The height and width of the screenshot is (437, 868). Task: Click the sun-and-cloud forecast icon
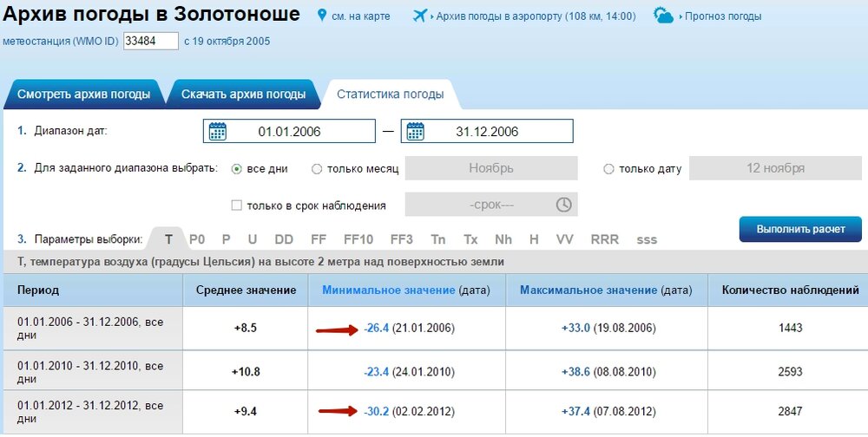tap(663, 15)
